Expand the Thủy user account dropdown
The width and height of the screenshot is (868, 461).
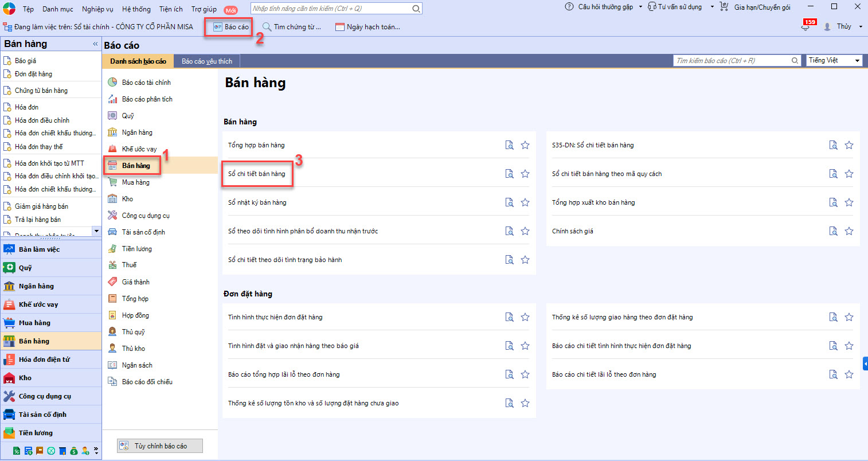point(861,27)
